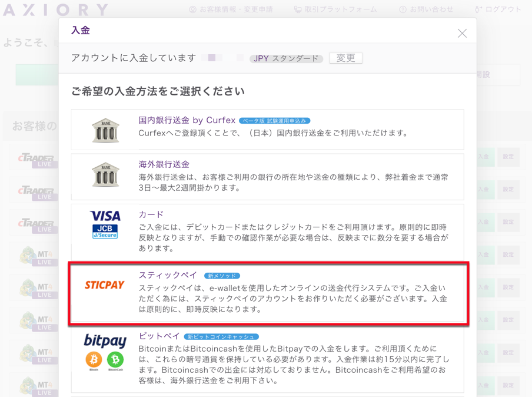Open お問い合わせ in the top menu
532x397 pixels.
tap(426, 9)
